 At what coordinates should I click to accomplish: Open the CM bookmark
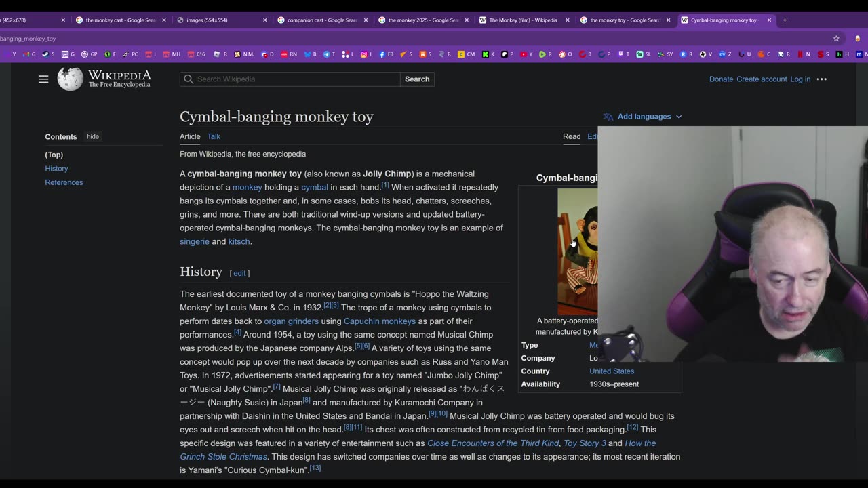coord(467,54)
